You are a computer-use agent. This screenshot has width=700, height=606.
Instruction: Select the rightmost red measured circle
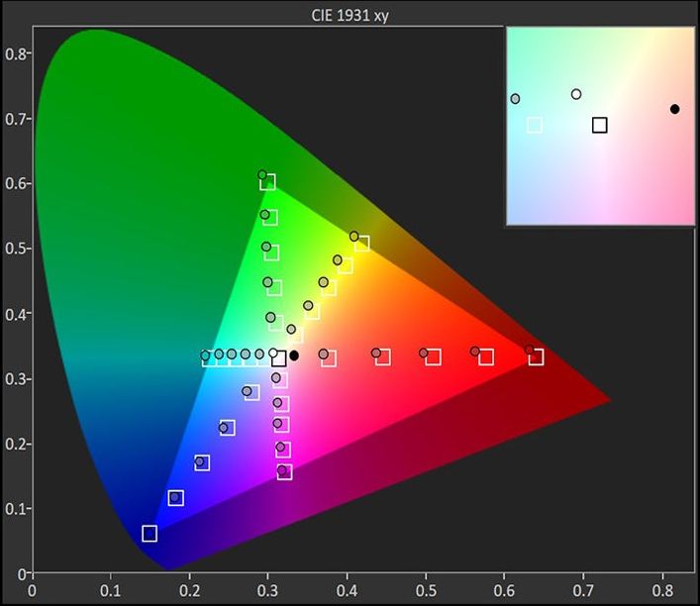coord(530,351)
